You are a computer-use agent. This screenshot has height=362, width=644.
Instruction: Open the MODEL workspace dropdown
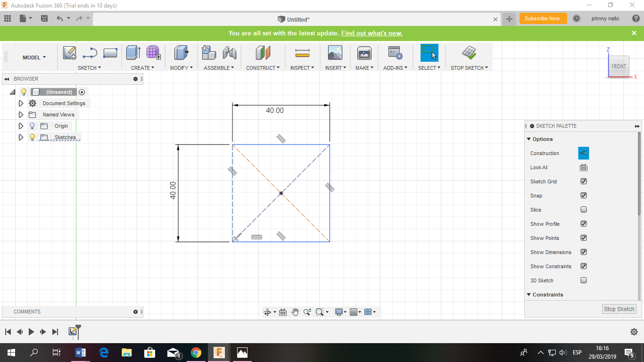pos(34,58)
